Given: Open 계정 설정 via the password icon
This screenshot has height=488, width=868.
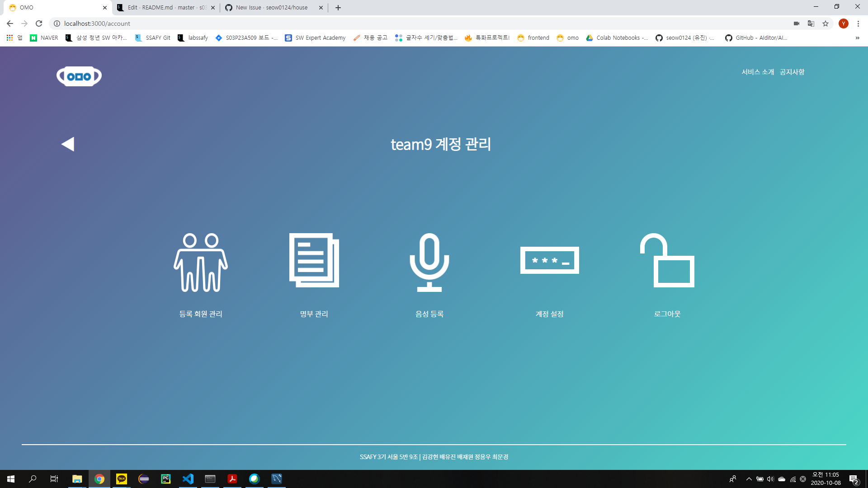Looking at the screenshot, I should 550,260.
